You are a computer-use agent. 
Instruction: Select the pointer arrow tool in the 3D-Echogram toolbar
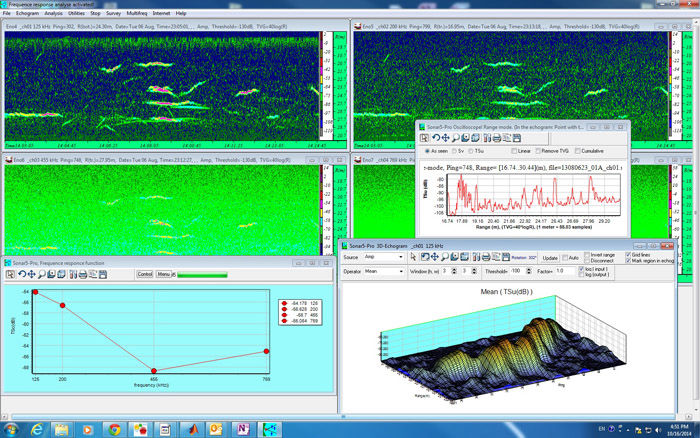pos(413,257)
